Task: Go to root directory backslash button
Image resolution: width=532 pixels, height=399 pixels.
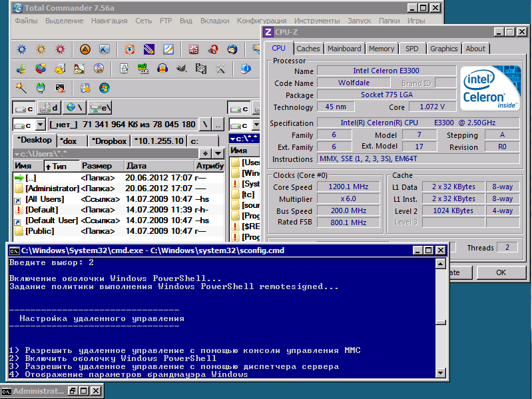Action: tap(205, 125)
